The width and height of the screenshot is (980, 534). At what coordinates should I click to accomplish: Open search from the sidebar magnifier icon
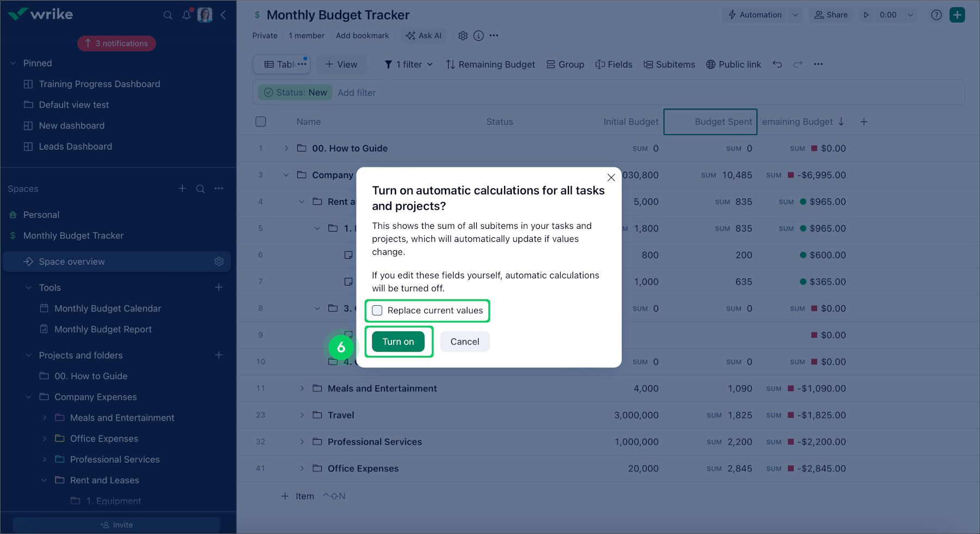tap(168, 15)
